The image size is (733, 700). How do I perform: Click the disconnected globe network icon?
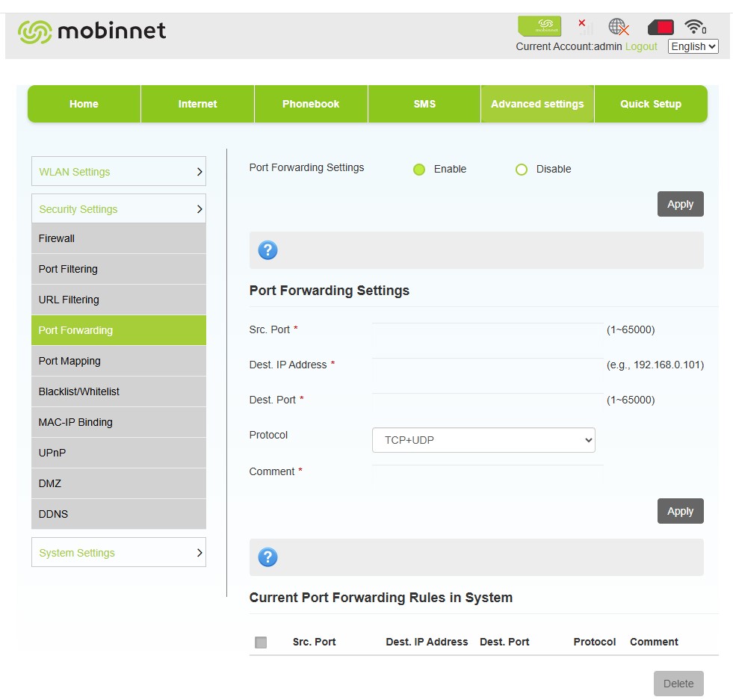619,28
